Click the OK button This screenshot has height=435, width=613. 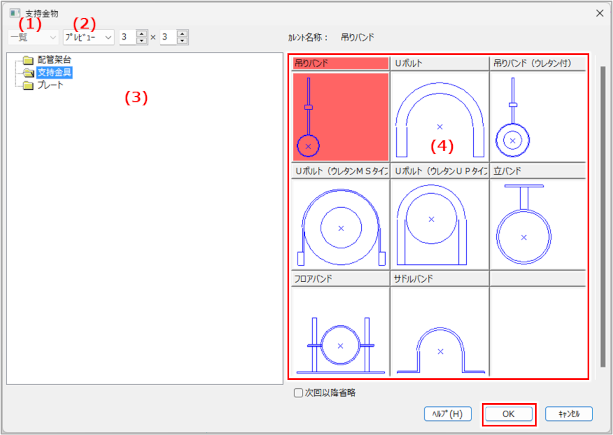click(509, 412)
